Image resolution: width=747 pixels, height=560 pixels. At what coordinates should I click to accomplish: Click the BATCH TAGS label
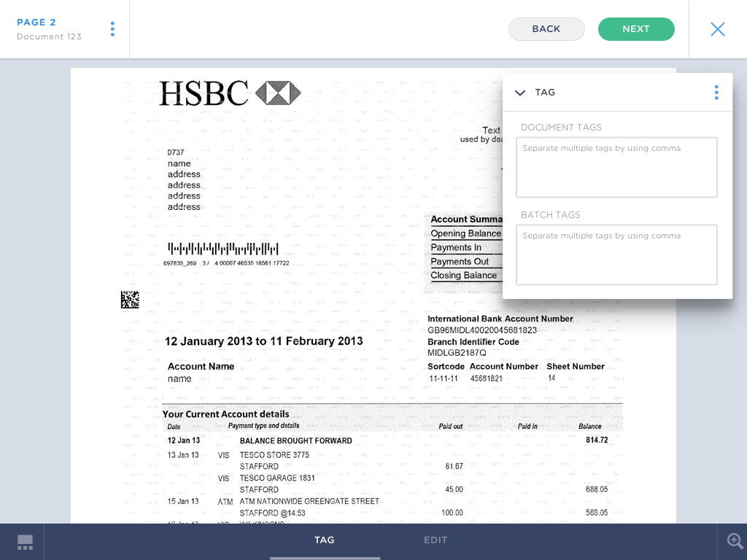pyautogui.click(x=551, y=215)
